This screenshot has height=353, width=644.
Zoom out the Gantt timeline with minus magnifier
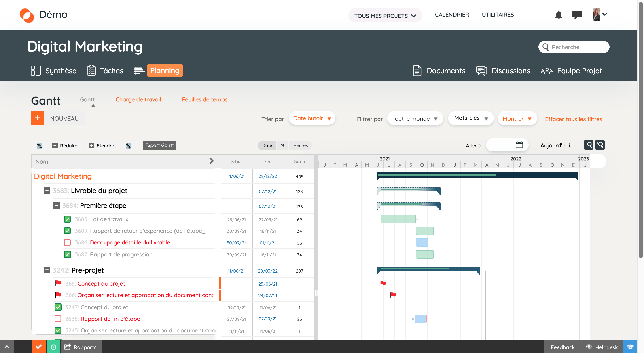click(x=589, y=145)
